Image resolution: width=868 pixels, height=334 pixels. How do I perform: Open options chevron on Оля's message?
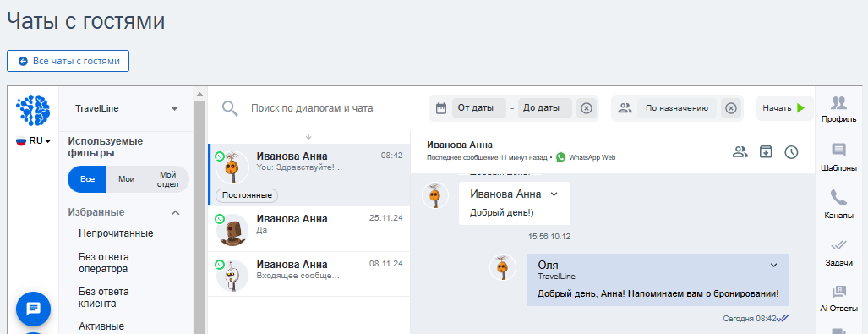pos(774,266)
